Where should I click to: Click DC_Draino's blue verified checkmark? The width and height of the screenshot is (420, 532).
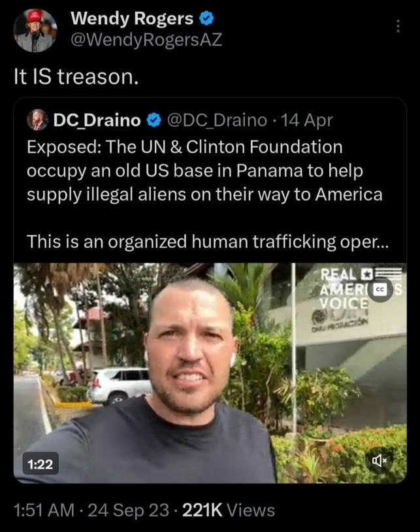[154, 120]
